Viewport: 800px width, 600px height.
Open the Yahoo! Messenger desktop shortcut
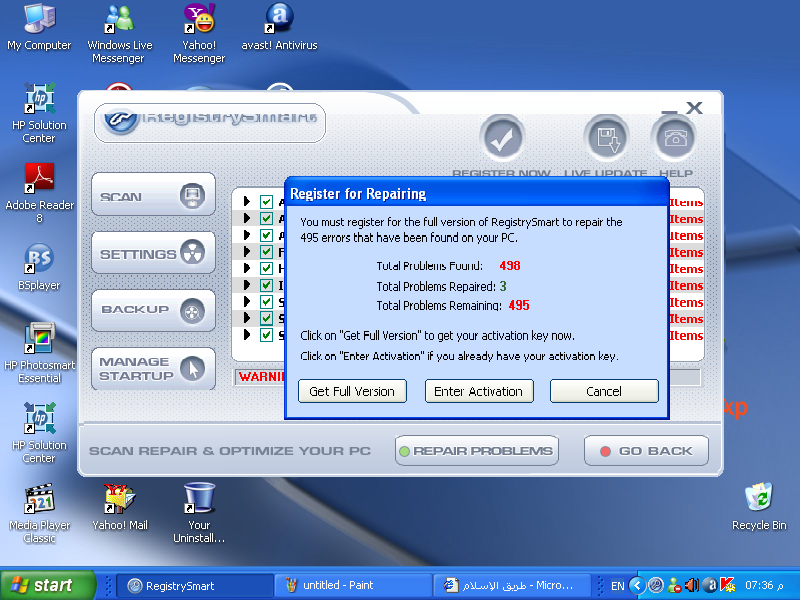(x=199, y=33)
